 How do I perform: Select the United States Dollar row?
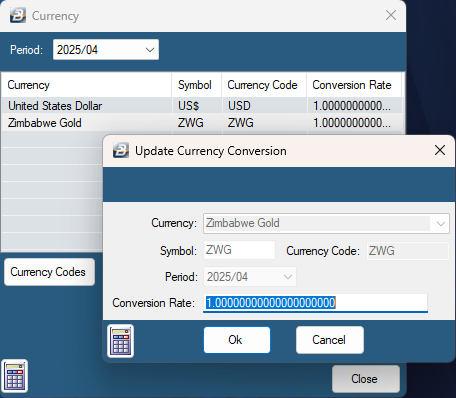(x=202, y=106)
